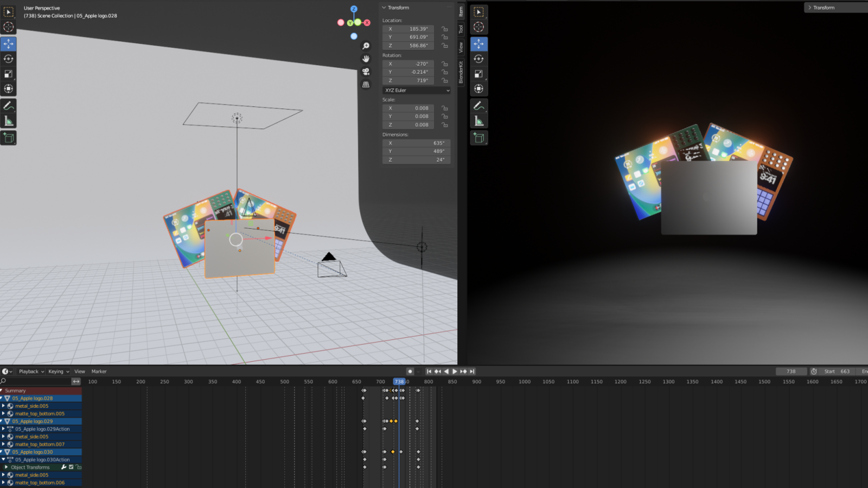
Task: Pick the Rotate tool in left viewport
Action: pos(9,59)
